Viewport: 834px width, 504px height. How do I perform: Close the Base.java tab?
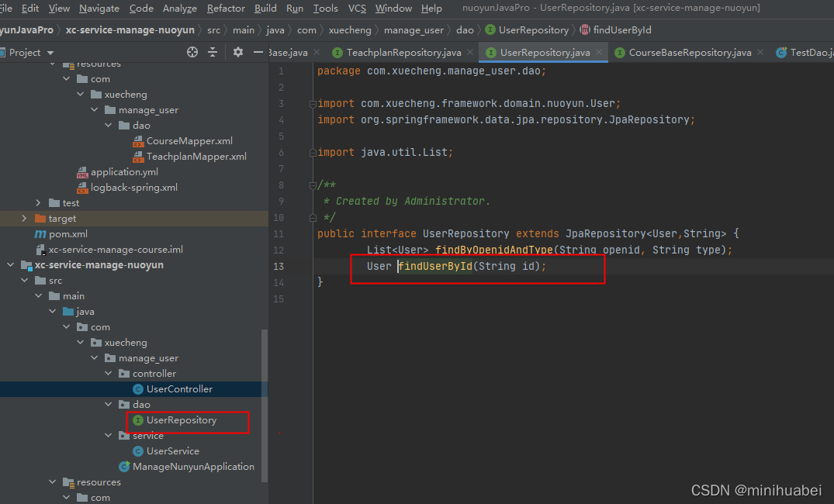317,52
